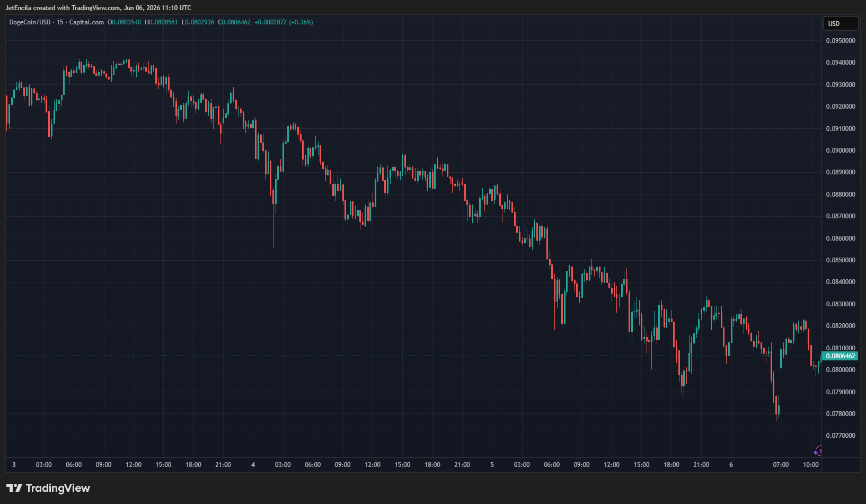Select the current price label 0.0806462 on axis
Screen dimensions: 866x504
pos(840,356)
